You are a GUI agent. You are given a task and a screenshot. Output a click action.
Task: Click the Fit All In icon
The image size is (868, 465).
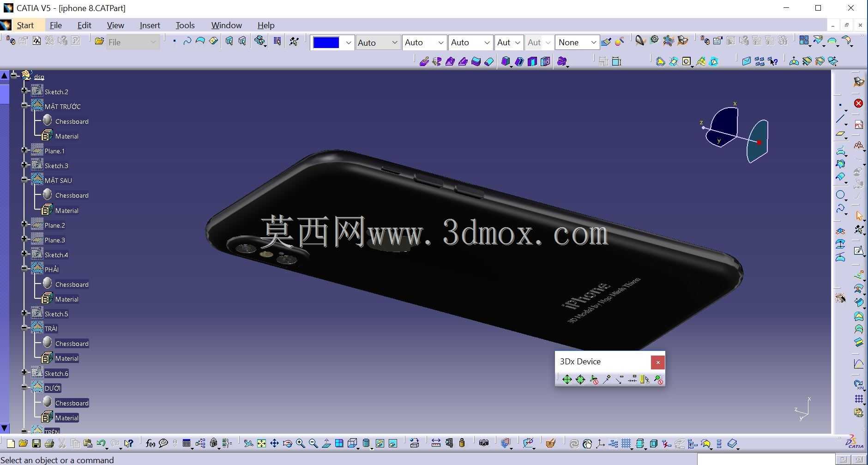click(x=261, y=443)
